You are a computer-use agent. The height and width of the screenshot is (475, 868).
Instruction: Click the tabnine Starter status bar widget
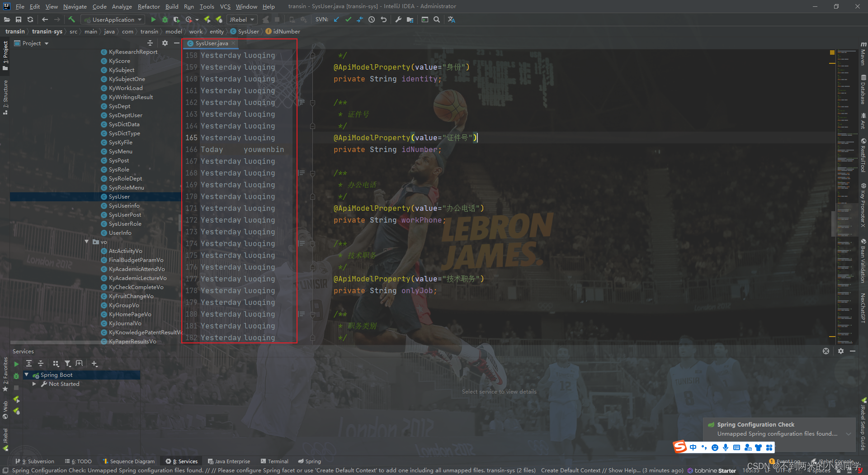(x=712, y=470)
